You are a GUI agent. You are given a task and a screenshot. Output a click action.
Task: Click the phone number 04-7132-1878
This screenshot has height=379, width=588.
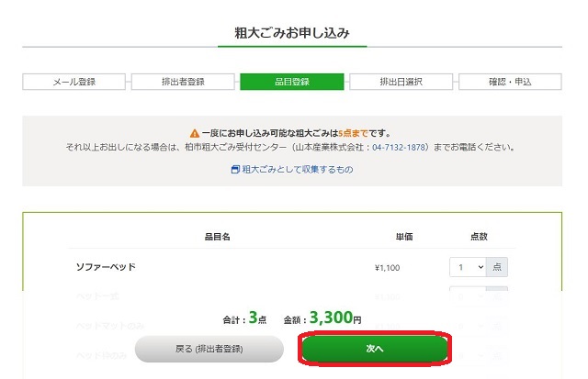tap(399, 147)
